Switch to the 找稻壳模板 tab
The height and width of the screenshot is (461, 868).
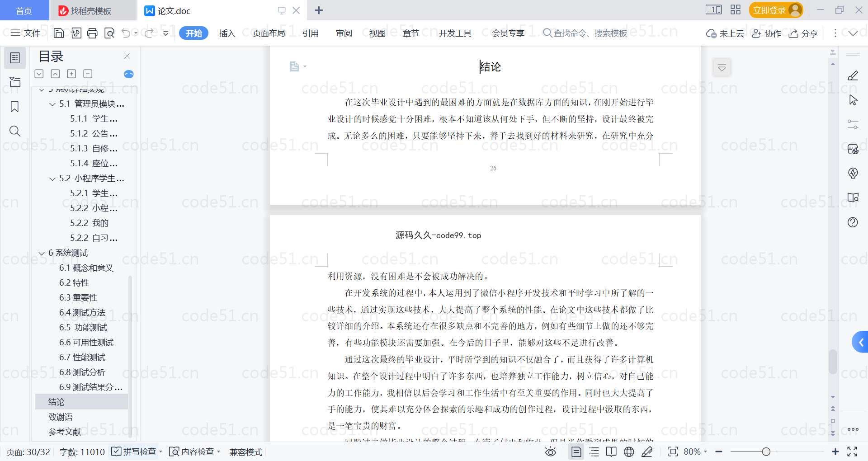click(x=92, y=10)
